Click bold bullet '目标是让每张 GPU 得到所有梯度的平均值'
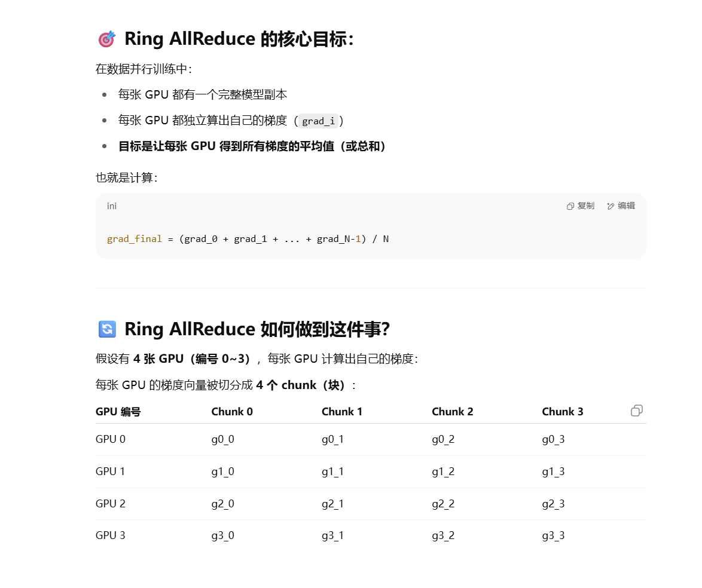Image resolution: width=702 pixels, height=588 pixels. click(252, 146)
